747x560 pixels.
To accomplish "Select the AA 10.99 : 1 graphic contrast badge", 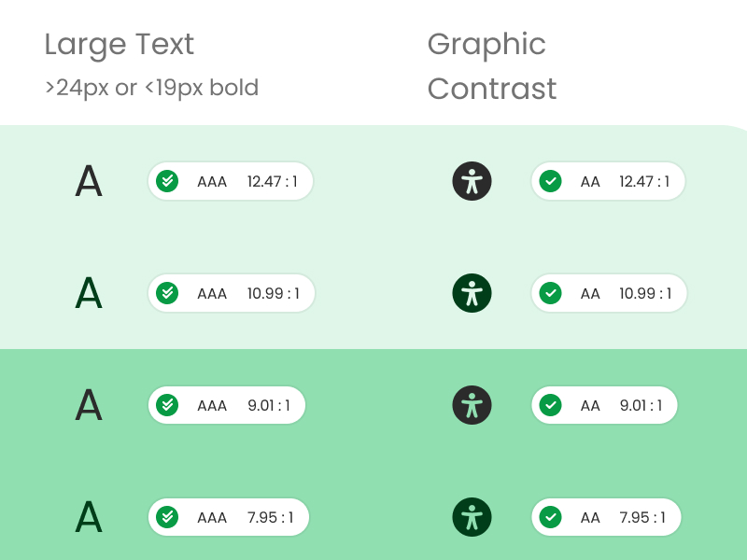I will (609, 293).
